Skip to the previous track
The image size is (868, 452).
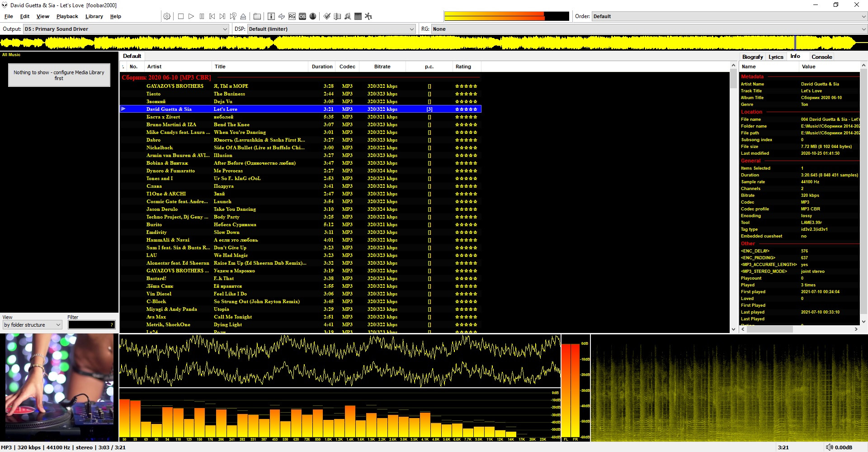[212, 16]
